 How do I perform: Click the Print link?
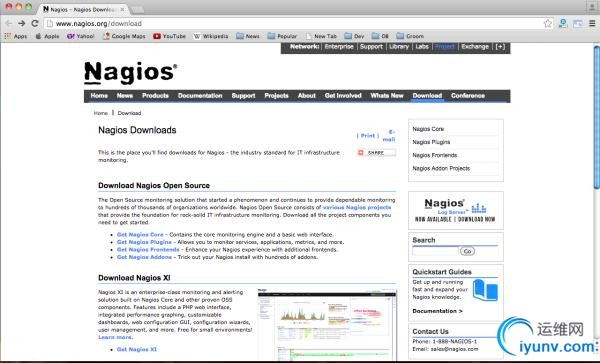coord(368,135)
